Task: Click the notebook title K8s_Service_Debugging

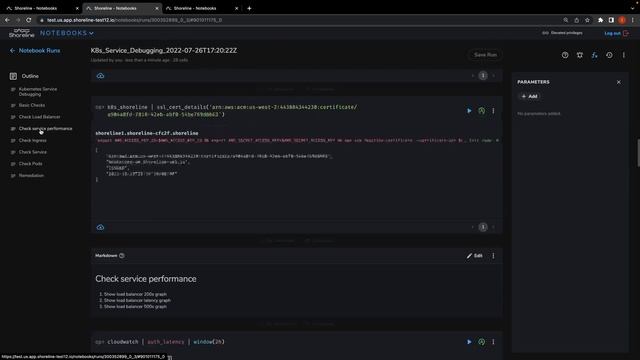Action: [164, 51]
